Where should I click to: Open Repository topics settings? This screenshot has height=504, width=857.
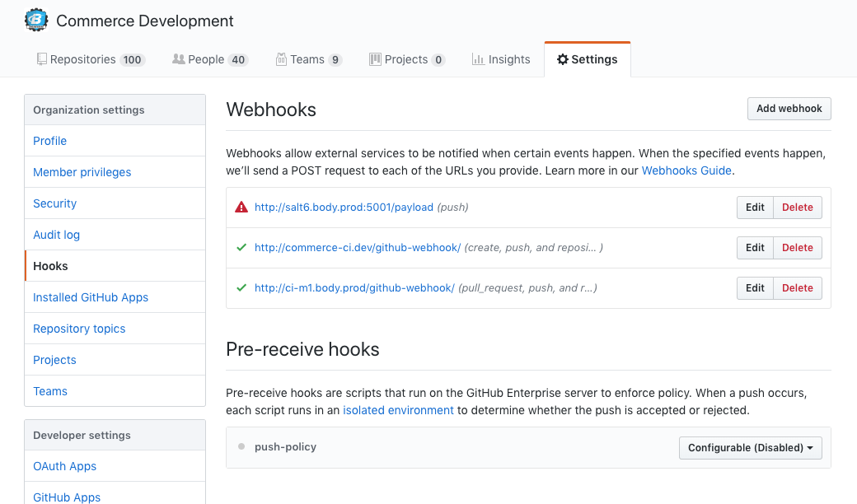[x=115, y=329]
